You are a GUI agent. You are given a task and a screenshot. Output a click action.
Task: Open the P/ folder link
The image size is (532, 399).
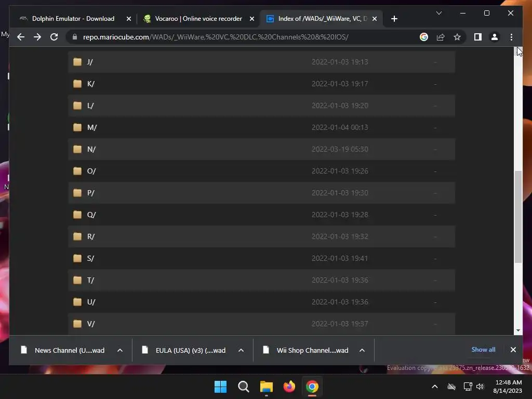[x=90, y=193]
